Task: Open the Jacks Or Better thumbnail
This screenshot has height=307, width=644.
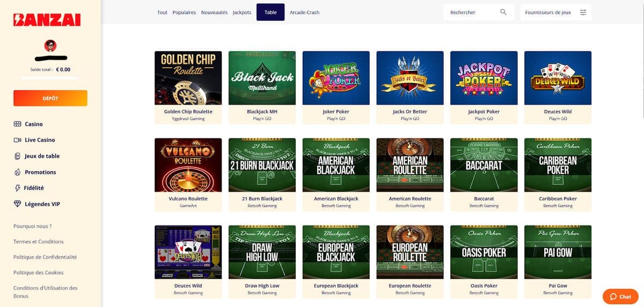Action: [410, 78]
